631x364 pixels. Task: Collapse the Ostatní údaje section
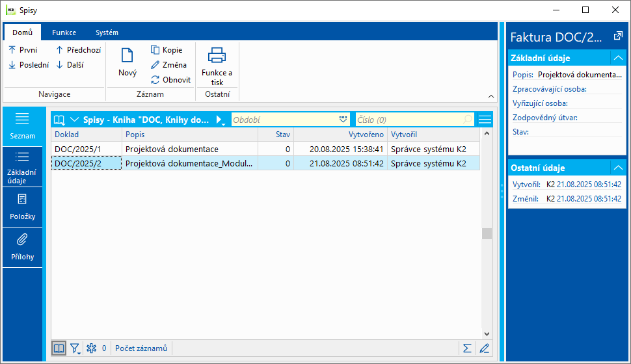[x=618, y=168]
